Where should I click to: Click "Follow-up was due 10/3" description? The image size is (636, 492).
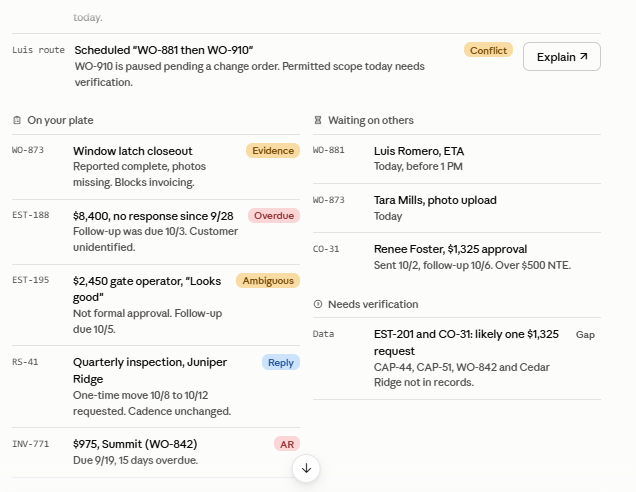(x=155, y=239)
